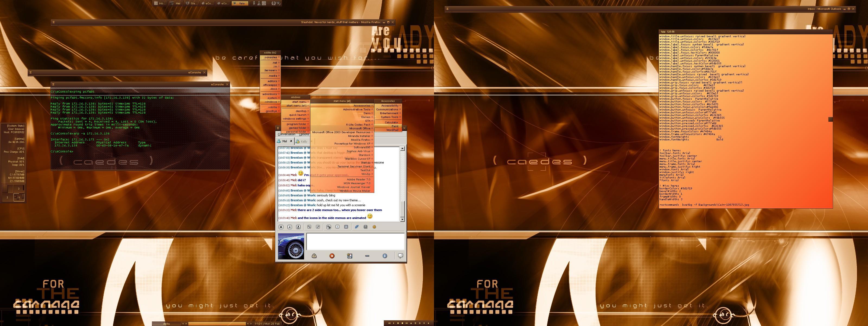Toggle italic text in chat toolbar
The height and width of the screenshot is (326, 868).
[x=290, y=227]
